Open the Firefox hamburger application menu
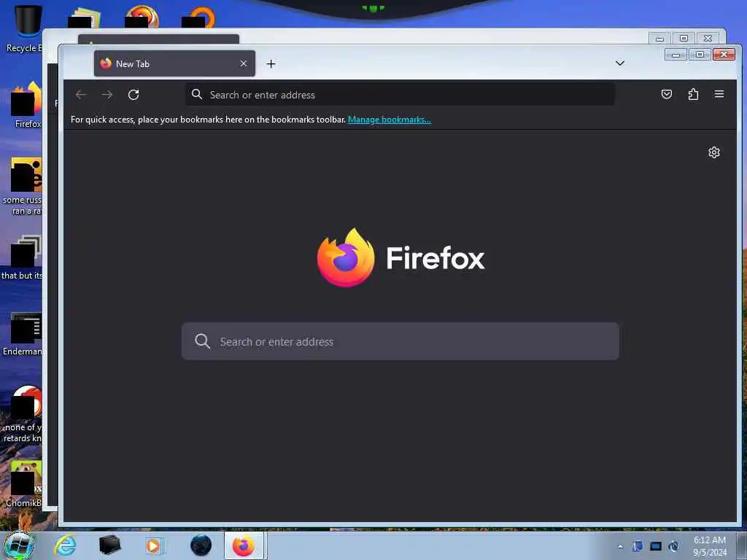Viewport: 747px width, 560px height. coord(719,94)
